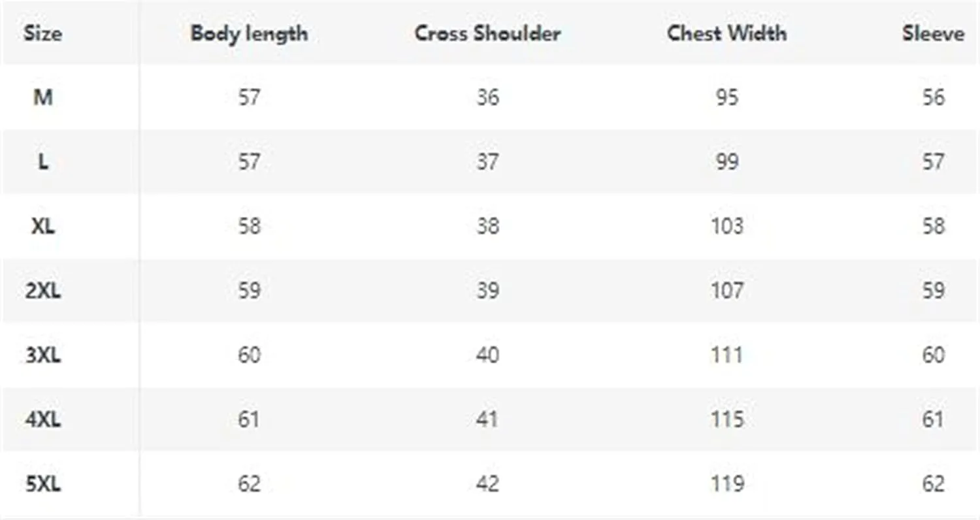
Task: Click the Sleeve column header
Action: [933, 33]
